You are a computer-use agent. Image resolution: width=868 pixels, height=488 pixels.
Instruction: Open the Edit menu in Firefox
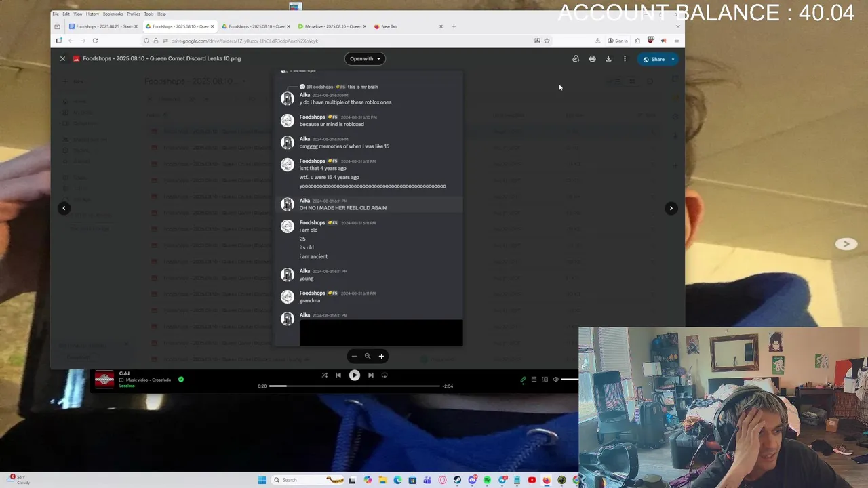[x=66, y=14]
